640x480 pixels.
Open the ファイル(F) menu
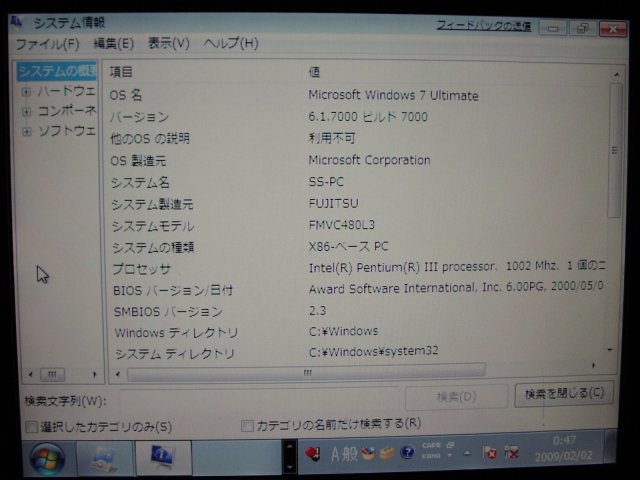coord(46,44)
